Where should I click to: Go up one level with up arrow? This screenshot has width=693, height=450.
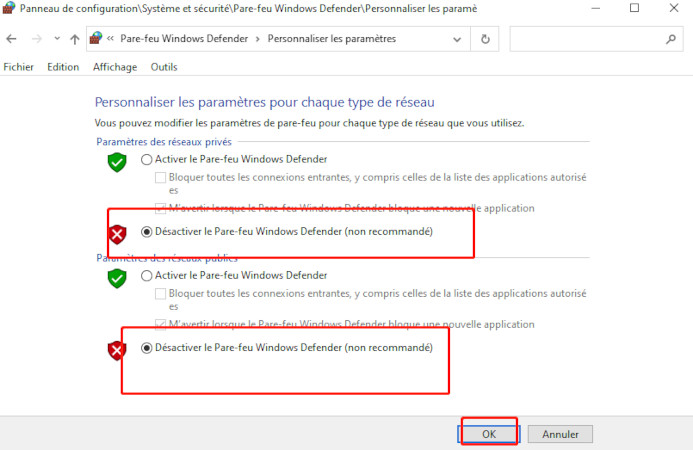[x=75, y=39]
